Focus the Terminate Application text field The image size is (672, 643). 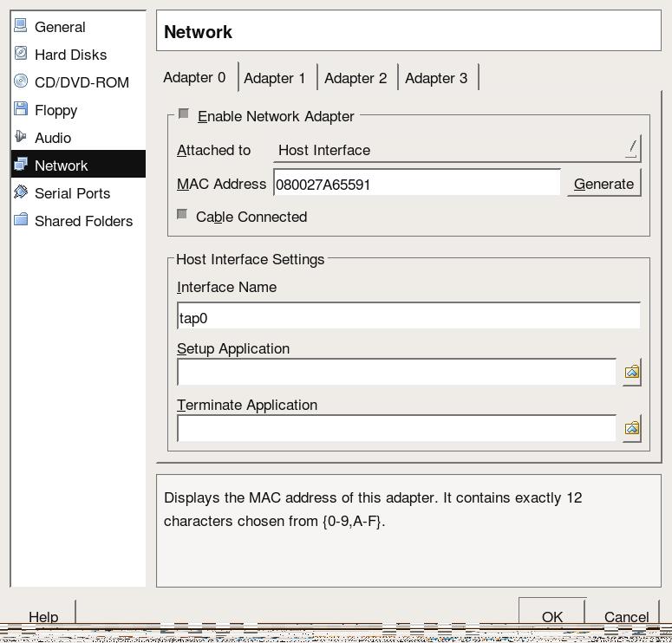(x=397, y=428)
